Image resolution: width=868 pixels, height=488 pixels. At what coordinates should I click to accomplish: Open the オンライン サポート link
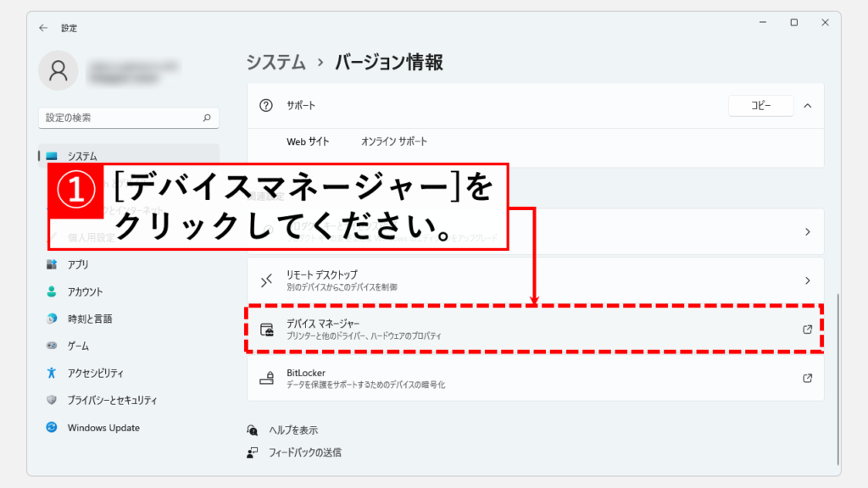point(394,141)
